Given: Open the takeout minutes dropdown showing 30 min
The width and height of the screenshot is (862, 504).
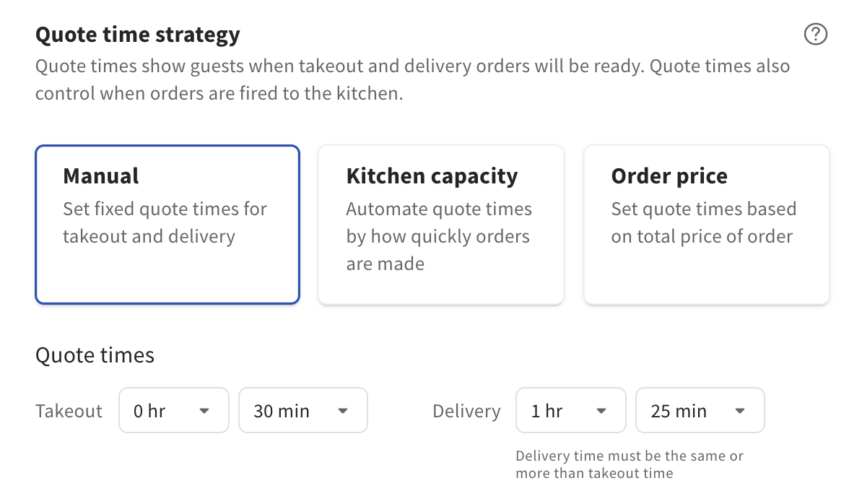Looking at the screenshot, I should (302, 410).
